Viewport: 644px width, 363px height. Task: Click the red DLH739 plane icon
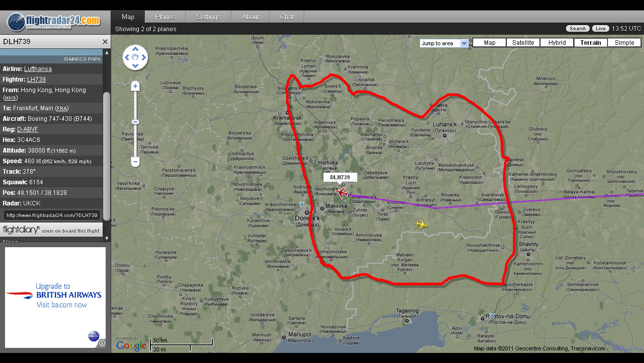coord(343,193)
